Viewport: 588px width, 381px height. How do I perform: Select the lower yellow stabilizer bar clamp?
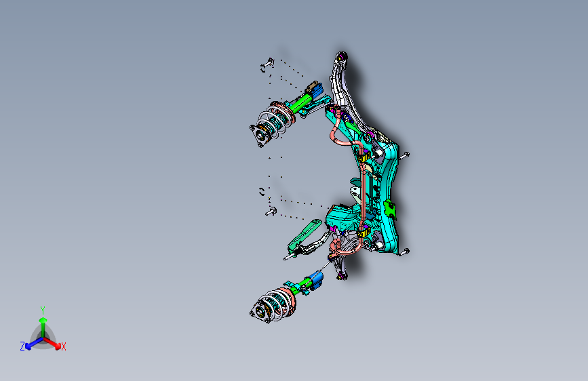coord(363,233)
